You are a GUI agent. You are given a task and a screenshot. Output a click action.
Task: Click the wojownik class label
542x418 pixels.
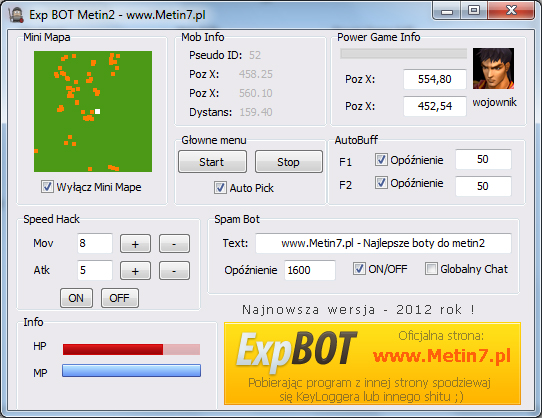[494, 102]
